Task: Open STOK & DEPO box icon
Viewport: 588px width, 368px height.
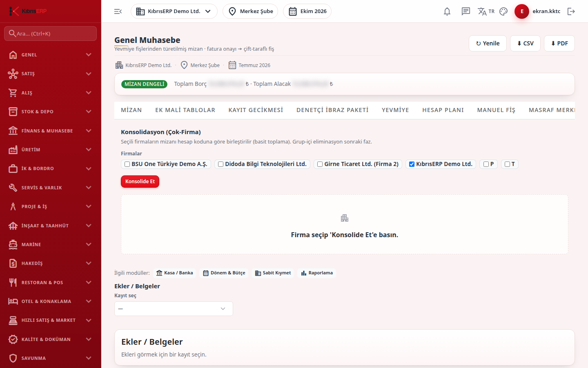Action: [x=13, y=112]
